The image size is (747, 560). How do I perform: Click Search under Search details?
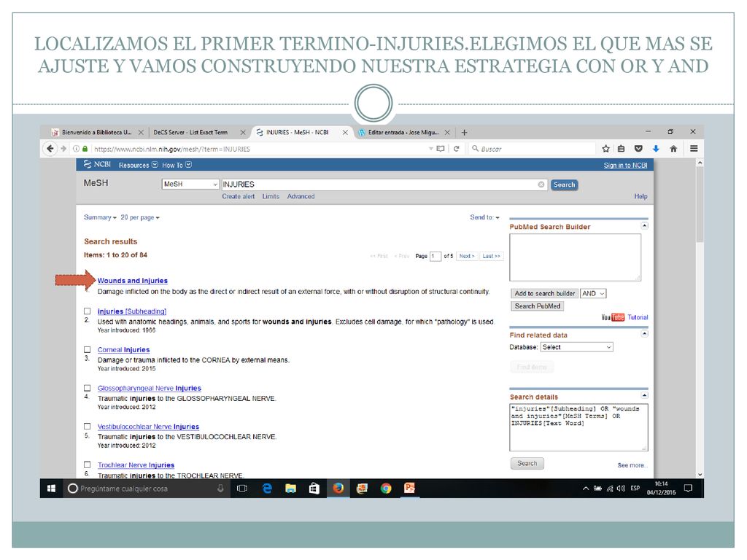(x=527, y=463)
